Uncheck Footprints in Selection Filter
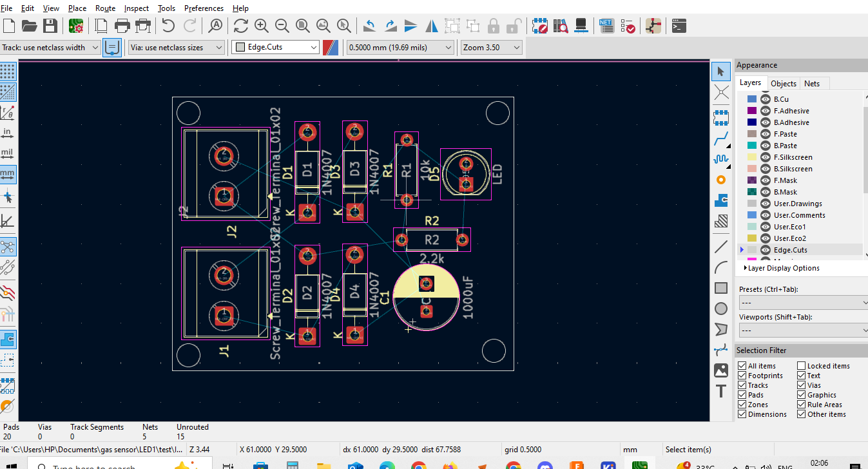The width and height of the screenshot is (868, 469). [742, 376]
